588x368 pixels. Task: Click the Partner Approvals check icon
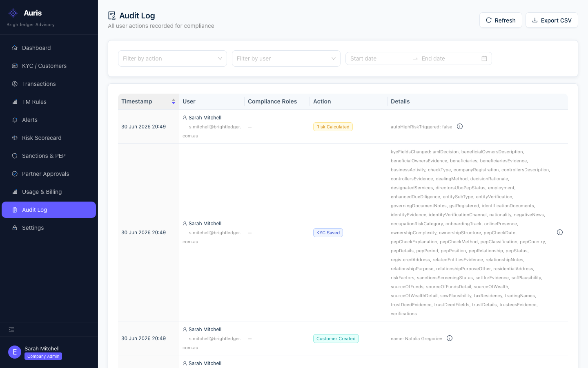coord(15,174)
